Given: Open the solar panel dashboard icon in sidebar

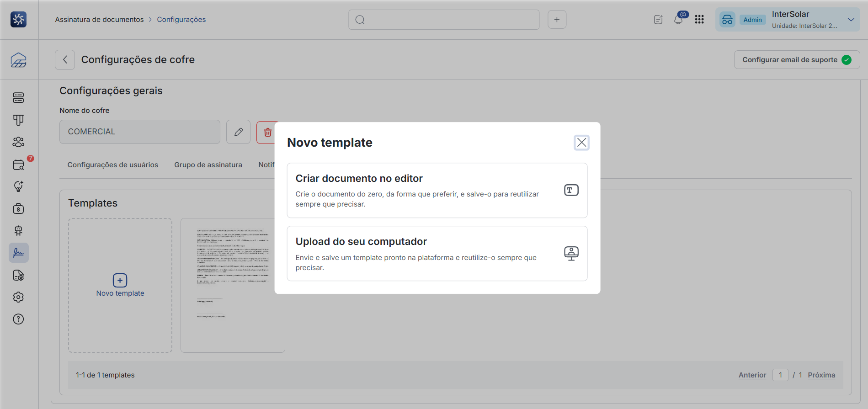Looking at the screenshot, I should pyautogui.click(x=18, y=60).
